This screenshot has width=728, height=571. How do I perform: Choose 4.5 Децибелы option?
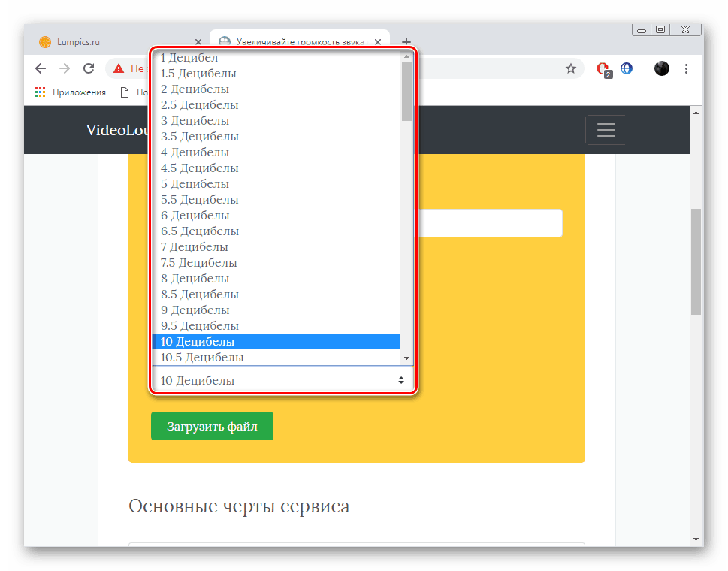(276, 168)
